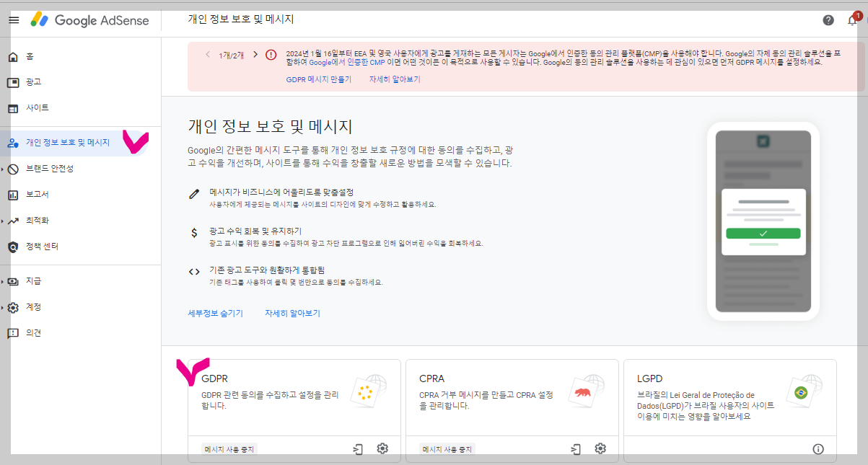The height and width of the screenshot is (465, 868).
Task: Click the notification bell icon
Action: tap(851, 21)
